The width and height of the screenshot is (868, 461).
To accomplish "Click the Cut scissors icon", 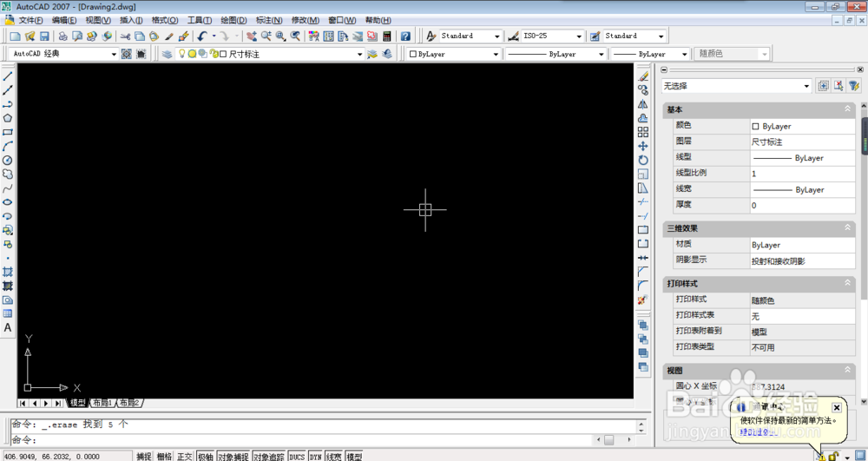I will 126,36.
